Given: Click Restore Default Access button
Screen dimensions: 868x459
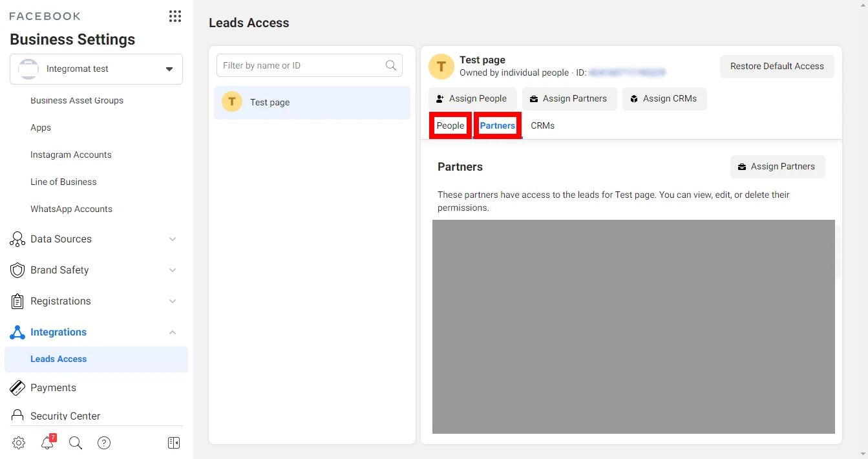Looking at the screenshot, I should (x=777, y=66).
